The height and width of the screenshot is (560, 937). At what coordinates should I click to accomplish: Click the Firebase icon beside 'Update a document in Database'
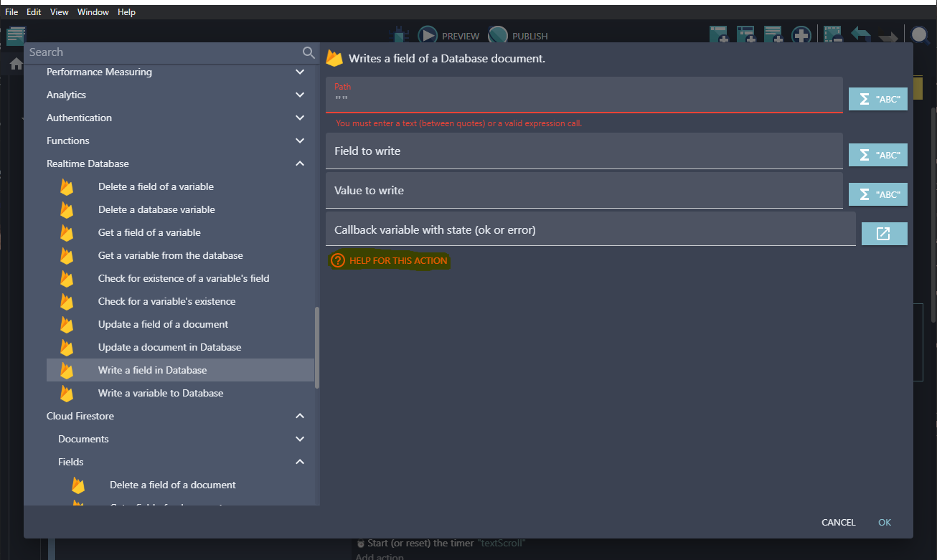pyautogui.click(x=67, y=348)
